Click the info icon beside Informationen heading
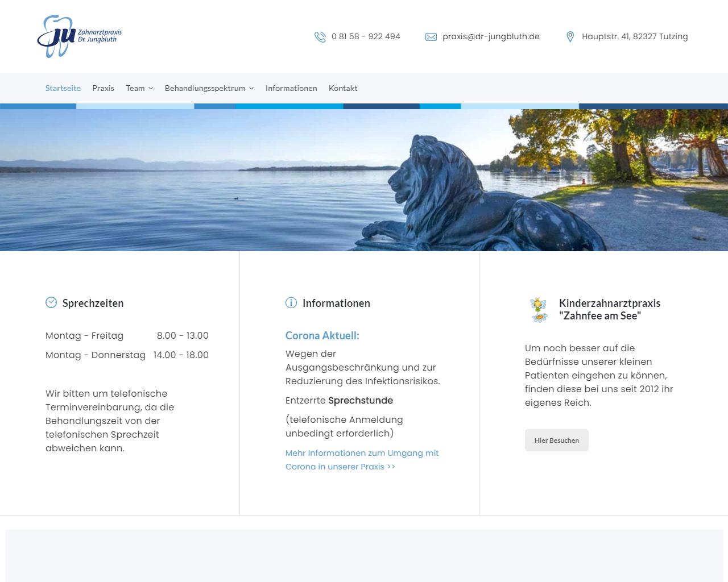Screen dimensions: 728x582 point(291,302)
